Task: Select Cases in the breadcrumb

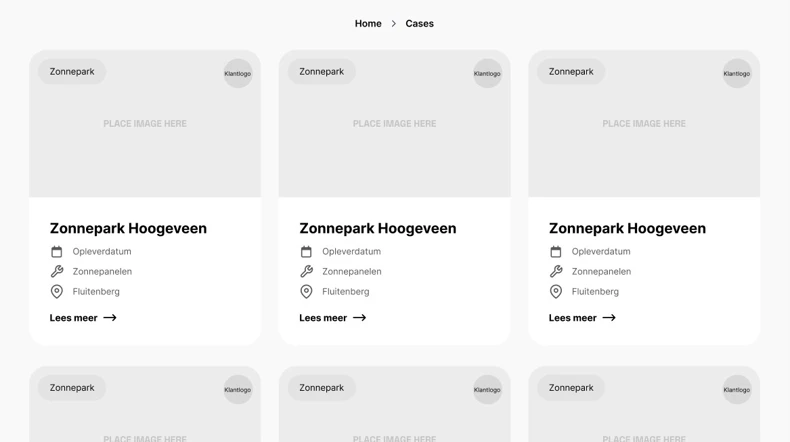Action: tap(419, 24)
